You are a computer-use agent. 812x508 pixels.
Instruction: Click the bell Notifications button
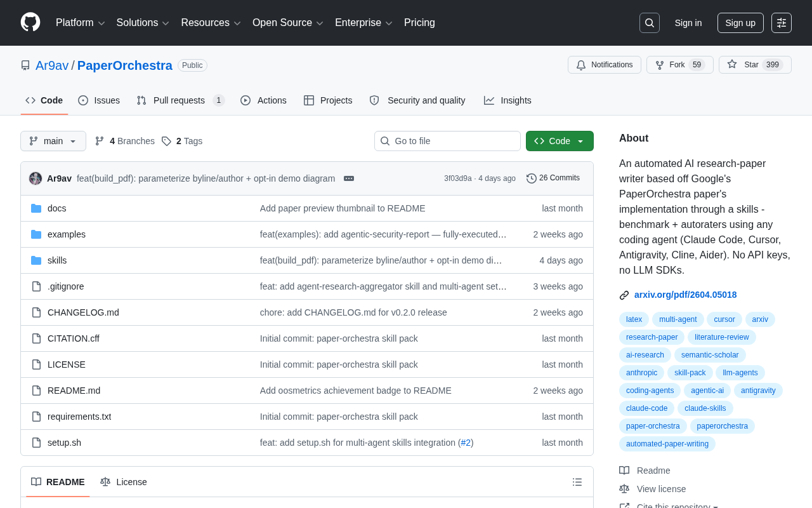[605, 65]
